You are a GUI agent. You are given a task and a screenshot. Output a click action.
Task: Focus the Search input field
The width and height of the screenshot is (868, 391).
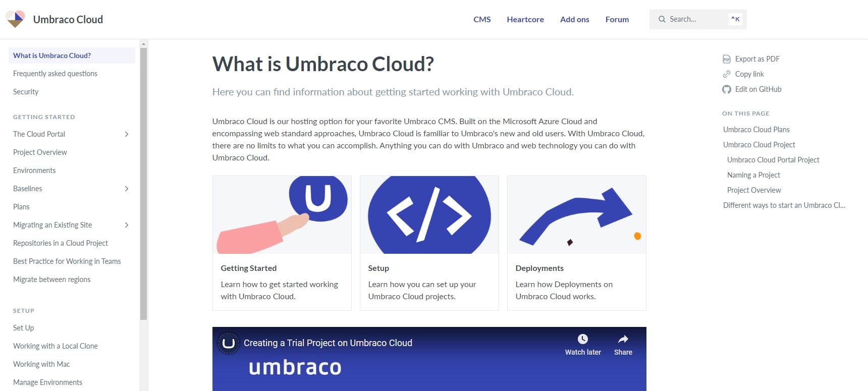coord(698,19)
